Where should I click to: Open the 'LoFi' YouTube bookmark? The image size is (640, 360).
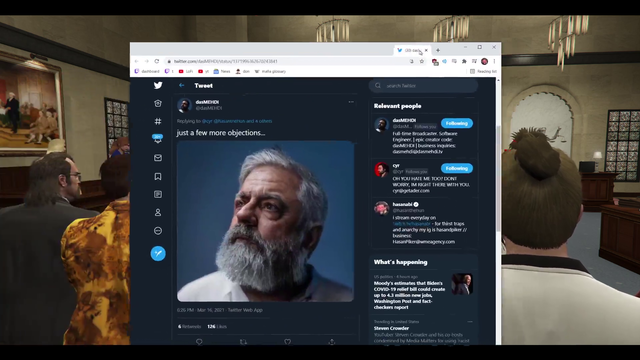point(186,71)
